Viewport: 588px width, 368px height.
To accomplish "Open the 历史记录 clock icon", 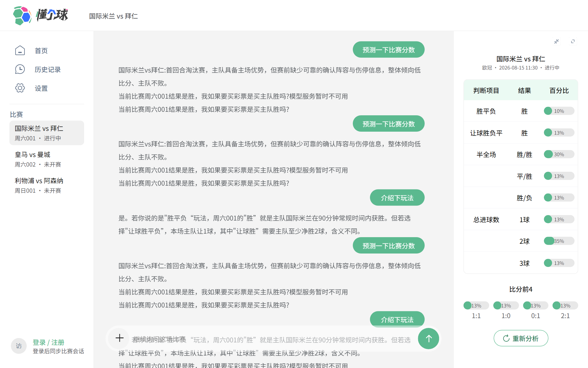I will (20, 69).
